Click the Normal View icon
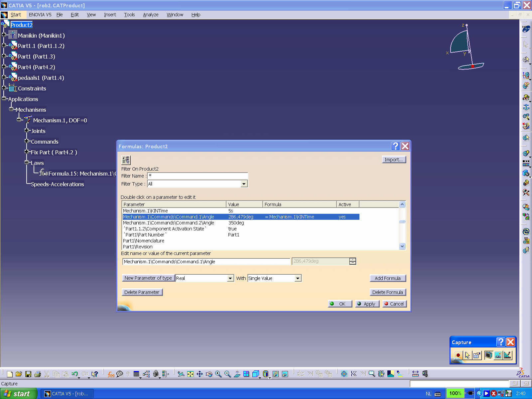Viewport: 532px width, 399px height. click(237, 374)
